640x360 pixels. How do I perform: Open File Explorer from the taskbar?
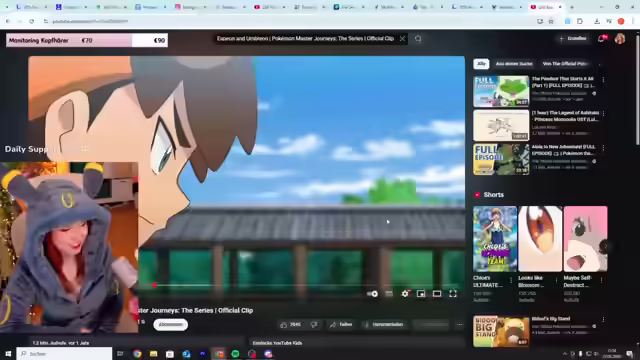point(153,354)
